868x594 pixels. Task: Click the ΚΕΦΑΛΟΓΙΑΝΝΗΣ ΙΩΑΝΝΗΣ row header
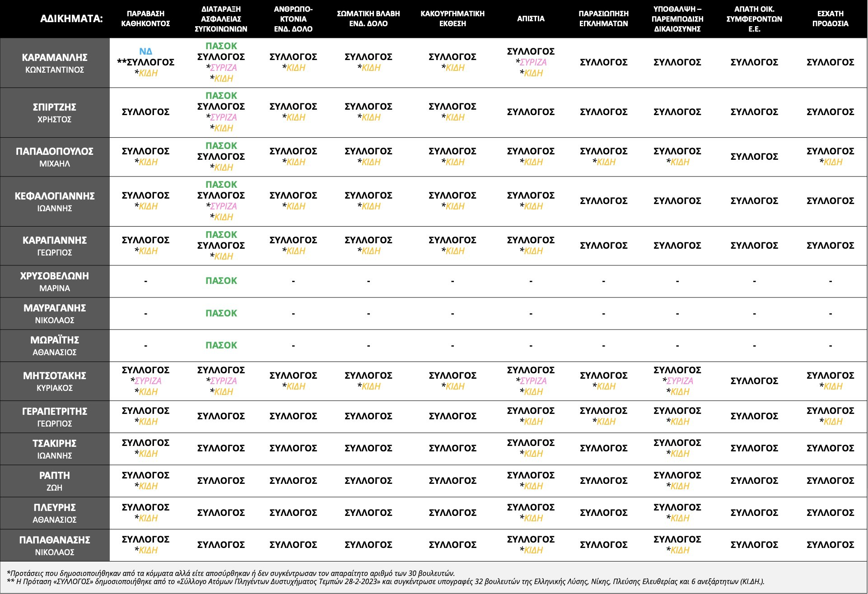coord(55,201)
